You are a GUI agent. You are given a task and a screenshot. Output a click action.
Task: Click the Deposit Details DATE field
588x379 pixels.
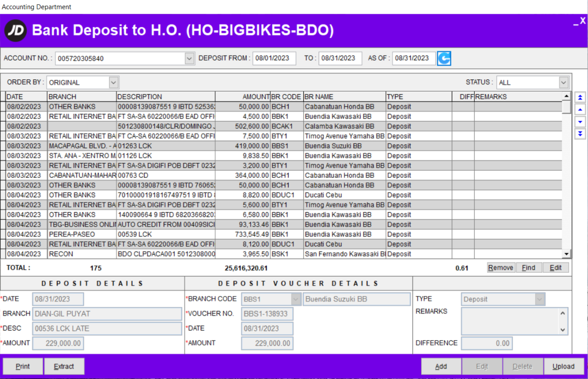tap(58, 299)
